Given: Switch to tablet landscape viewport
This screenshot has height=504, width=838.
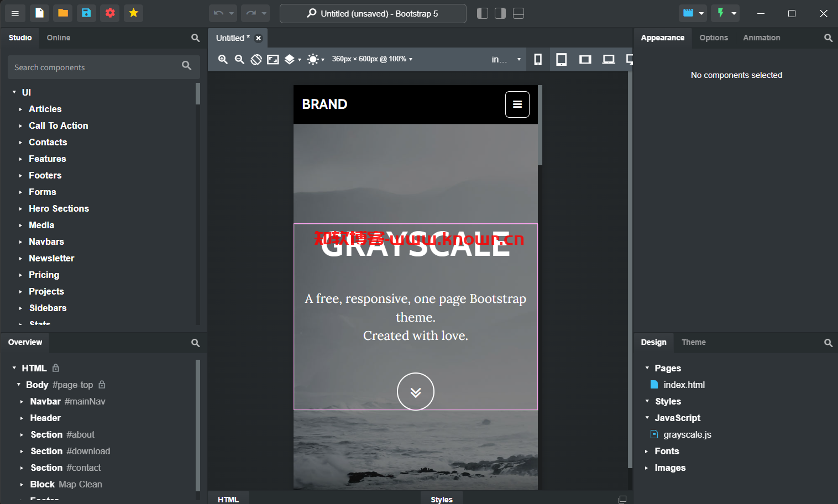Looking at the screenshot, I should tap(585, 59).
